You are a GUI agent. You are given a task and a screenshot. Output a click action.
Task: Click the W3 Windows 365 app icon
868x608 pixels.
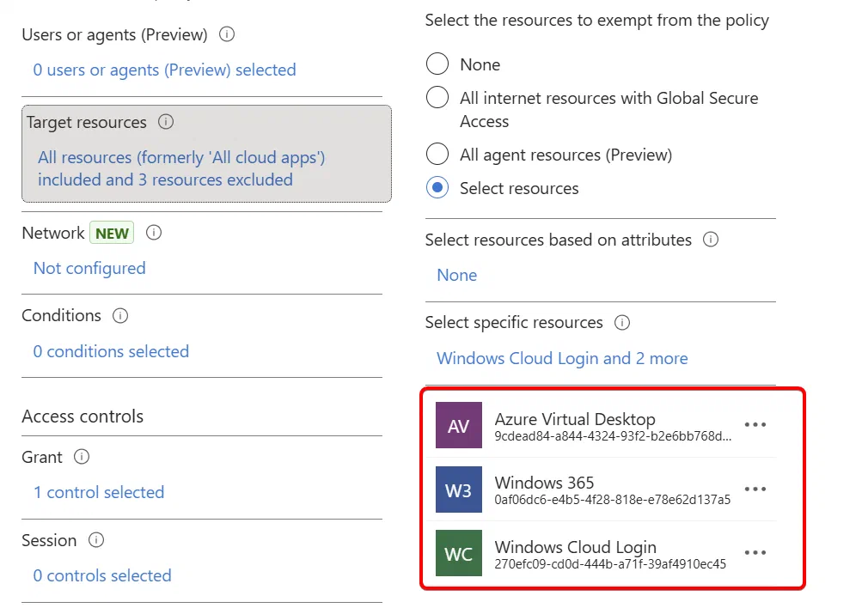[458, 489]
